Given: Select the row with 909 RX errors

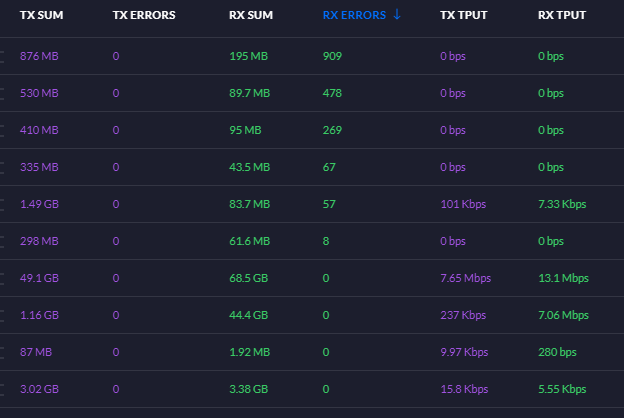Looking at the screenshot, I should [312, 56].
